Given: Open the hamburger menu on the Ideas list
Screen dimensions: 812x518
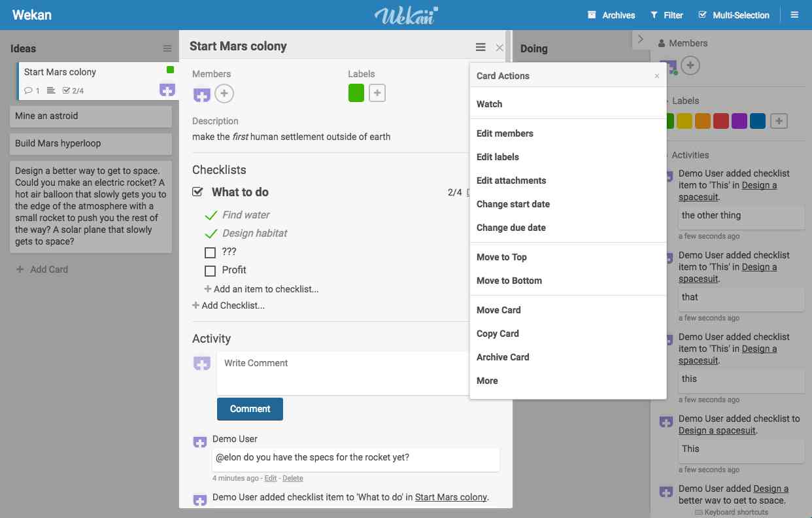Looking at the screenshot, I should 168,48.
